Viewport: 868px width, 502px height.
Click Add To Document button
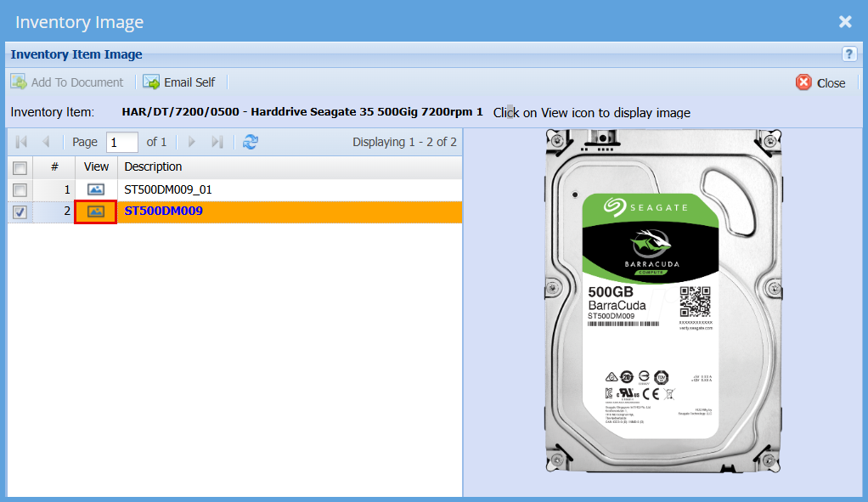pyautogui.click(x=67, y=82)
